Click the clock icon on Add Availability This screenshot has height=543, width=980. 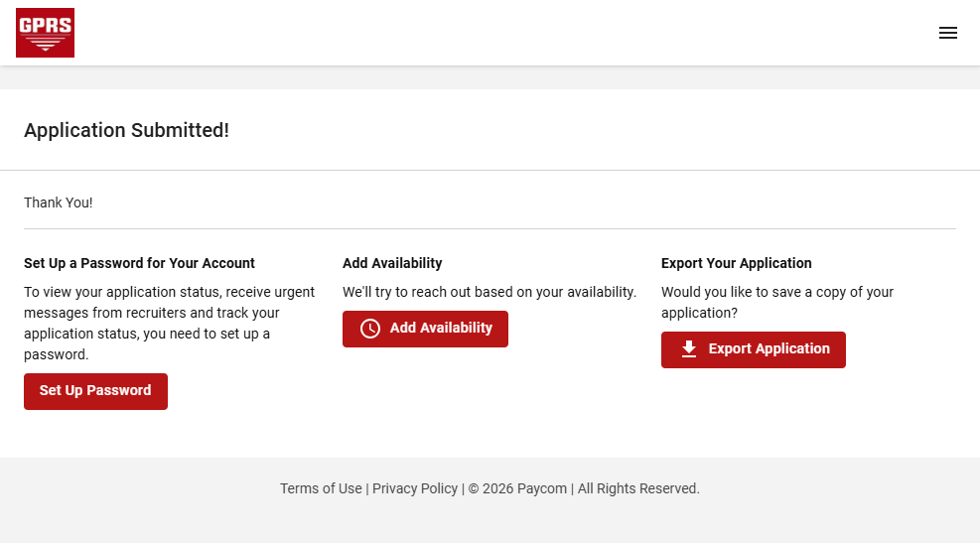click(370, 329)
